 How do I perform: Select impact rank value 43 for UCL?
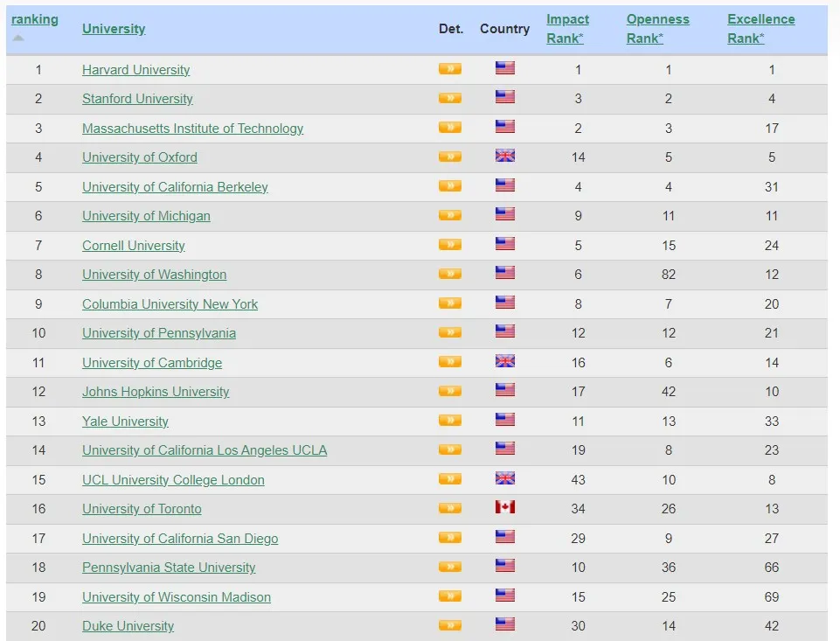(578, 480)
